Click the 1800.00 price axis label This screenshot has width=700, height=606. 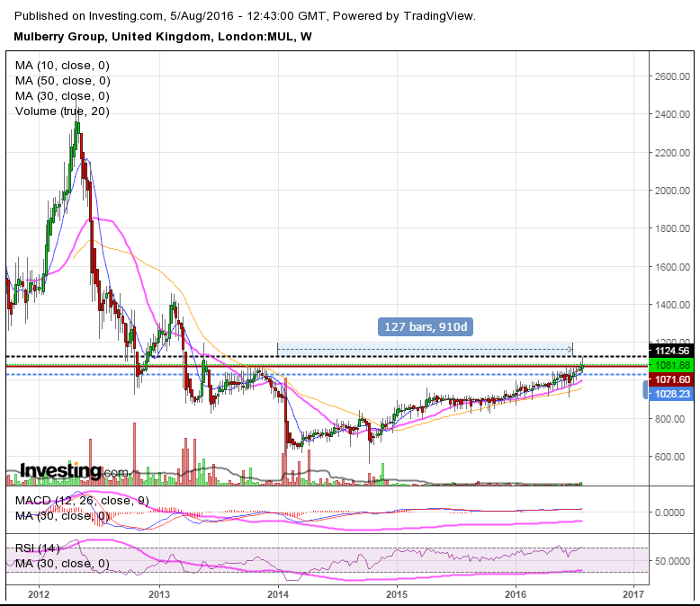tap(672, 228)
